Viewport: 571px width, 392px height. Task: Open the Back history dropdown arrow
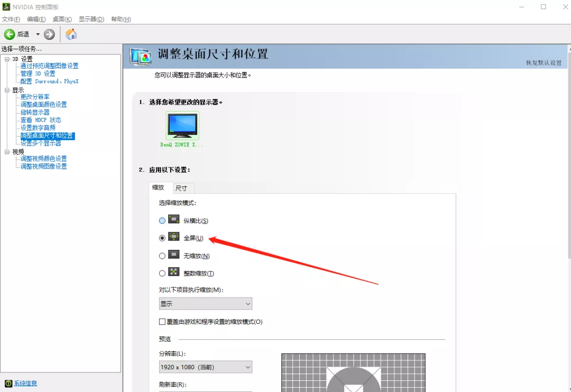(x=38, y=34)
